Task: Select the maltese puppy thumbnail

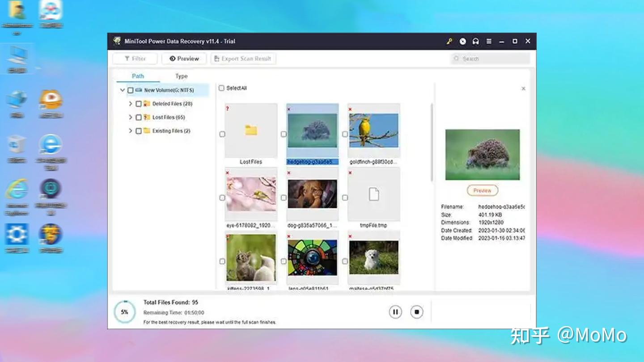Action: point(373,258)
